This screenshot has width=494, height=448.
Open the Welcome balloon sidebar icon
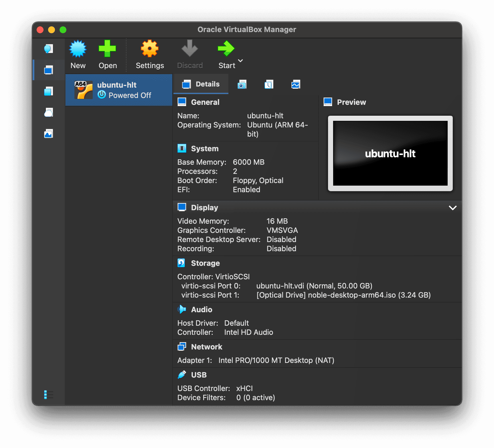pos(49,49)
